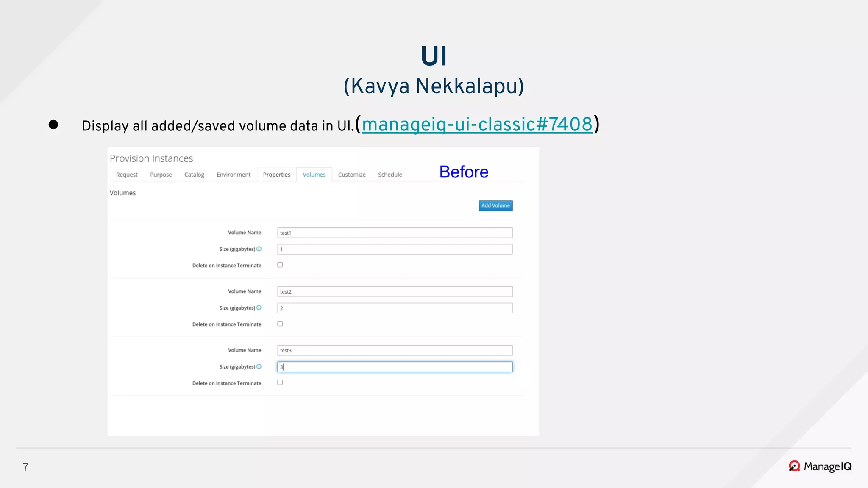Check Delete on Instance Terminate for test1
Viewport: 868px width, 488px height.
(x=280, y=265)
